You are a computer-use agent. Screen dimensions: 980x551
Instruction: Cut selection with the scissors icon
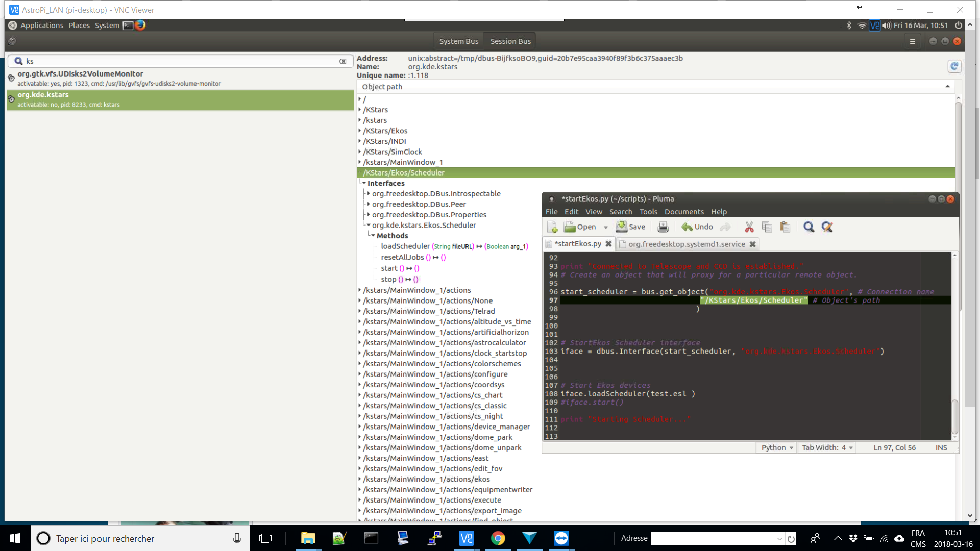[x=749, y=227]
